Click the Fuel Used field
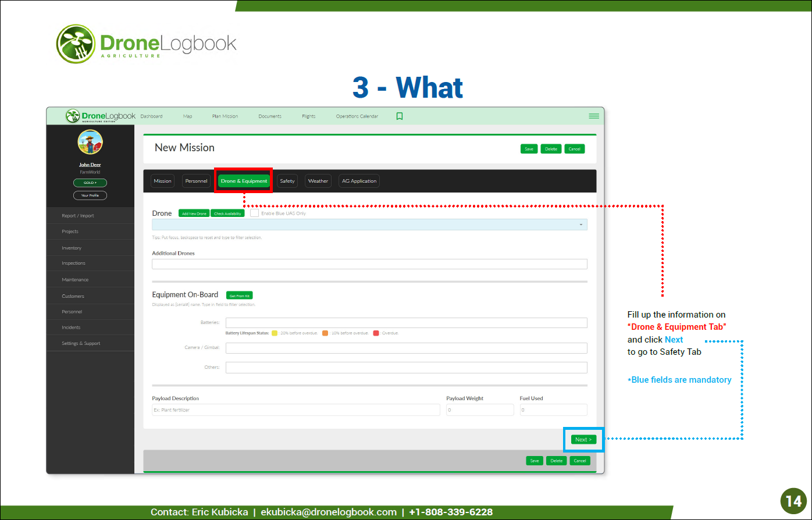This screenshot has height=520, width=812. (x=553, y=410)
